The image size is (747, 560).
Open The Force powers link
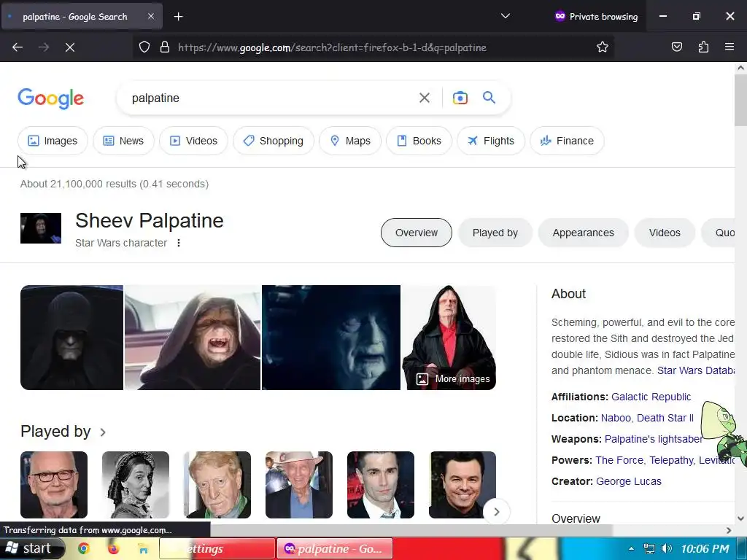619,460
